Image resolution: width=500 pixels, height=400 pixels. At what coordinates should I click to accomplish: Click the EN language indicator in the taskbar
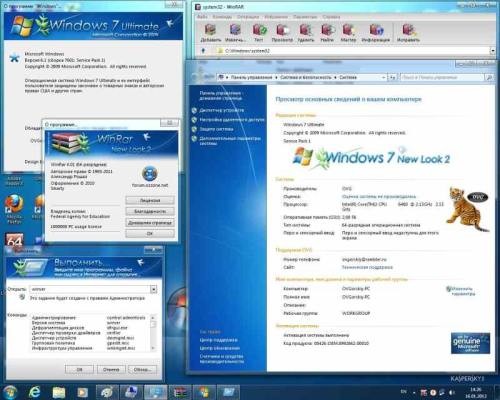404,391
